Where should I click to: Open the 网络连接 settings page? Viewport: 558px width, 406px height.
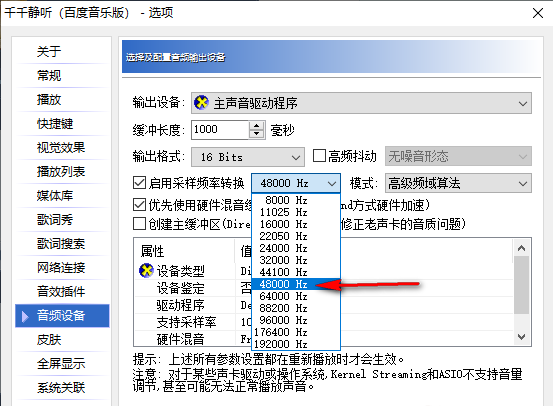61,268
